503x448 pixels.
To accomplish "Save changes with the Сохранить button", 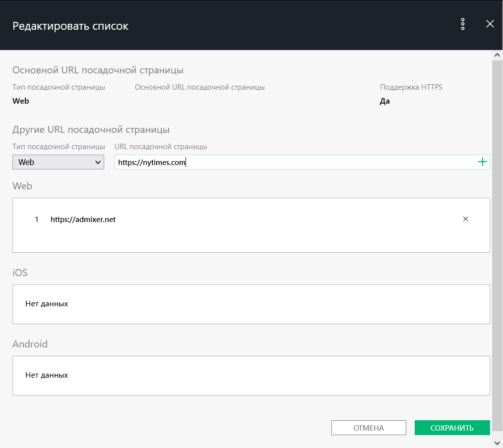I will click(x=452, y=428).
